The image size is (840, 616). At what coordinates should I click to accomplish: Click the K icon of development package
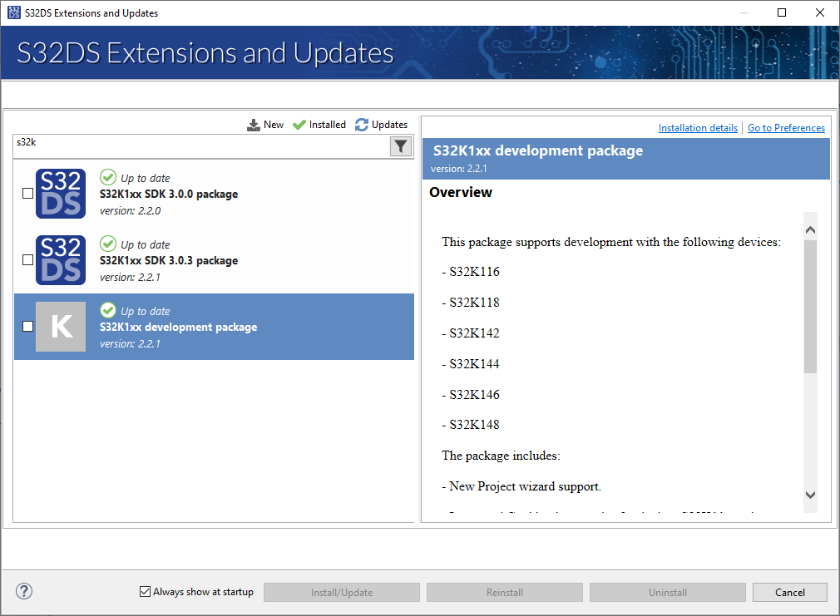[61, 327]
